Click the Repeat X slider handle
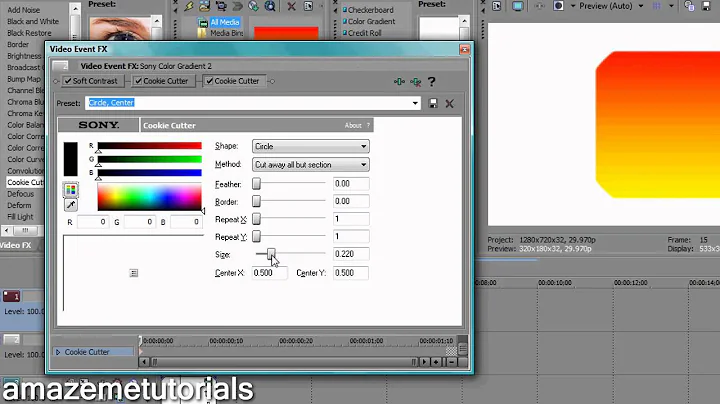Image resolution: width=720 pixels, height=404 pixels. [x=256, y=219]
